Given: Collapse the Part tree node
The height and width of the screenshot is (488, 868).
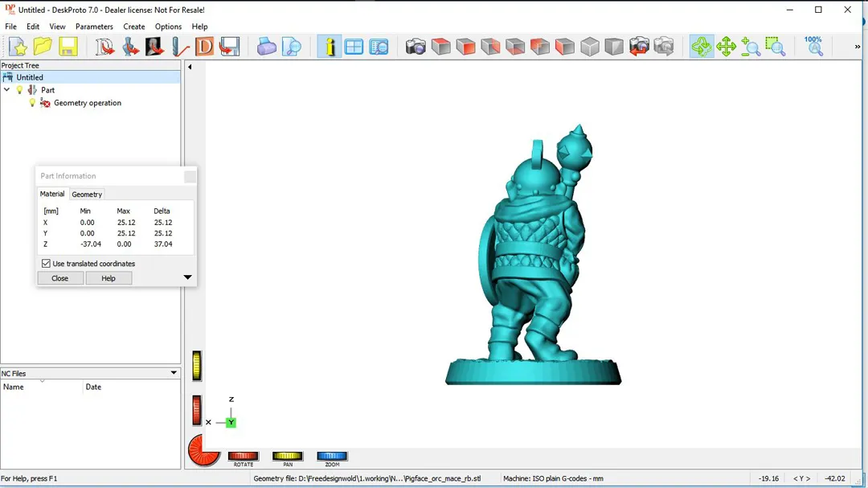Looking at the screenshot, I should 7,90.
